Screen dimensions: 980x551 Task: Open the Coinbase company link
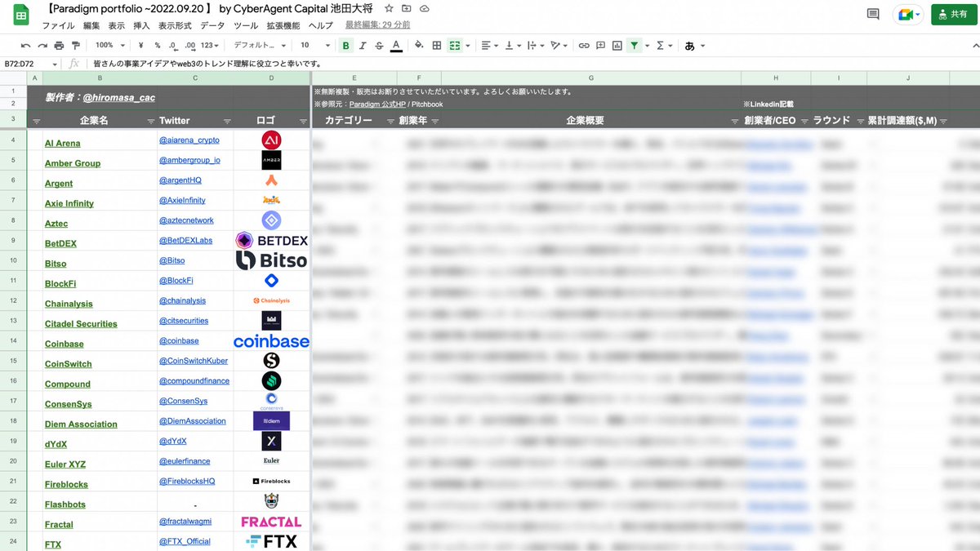coord(64,344)
